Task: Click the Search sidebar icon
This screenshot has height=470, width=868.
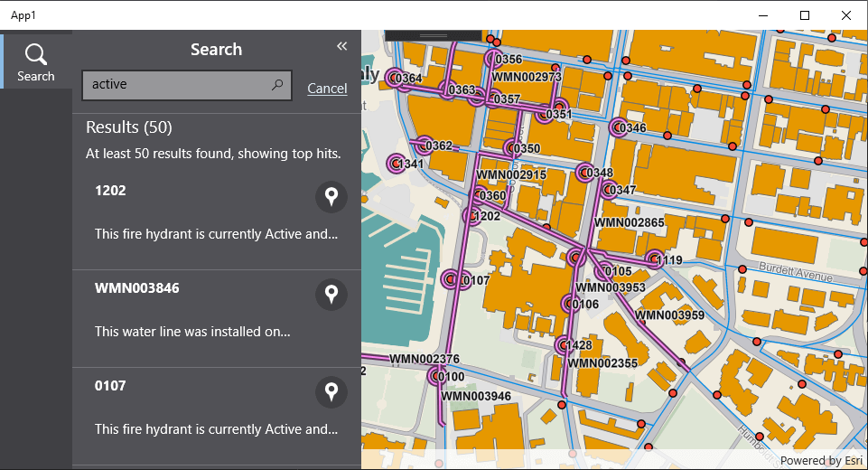Action: 36,61
